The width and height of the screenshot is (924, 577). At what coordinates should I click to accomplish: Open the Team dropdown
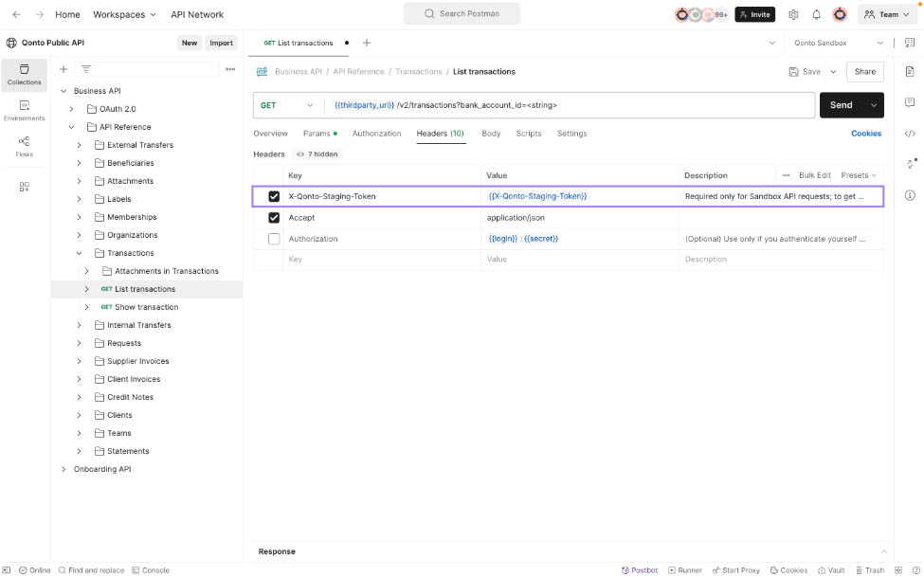887,15
